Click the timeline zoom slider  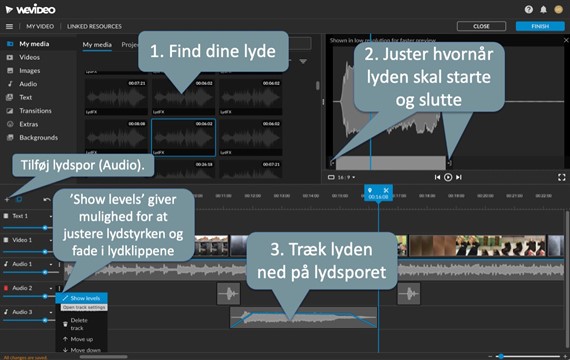coord(529,356)
